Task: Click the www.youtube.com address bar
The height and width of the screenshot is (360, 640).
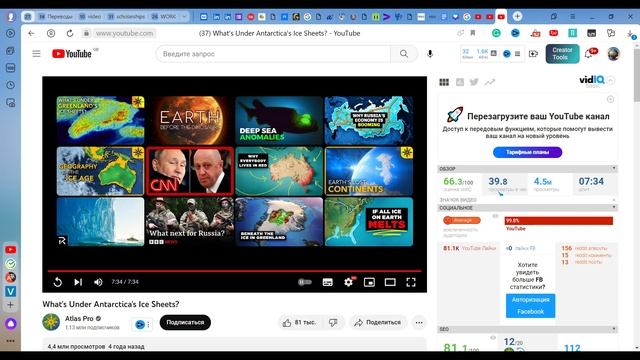Action: pyautogui.click(x=124, y=33)
